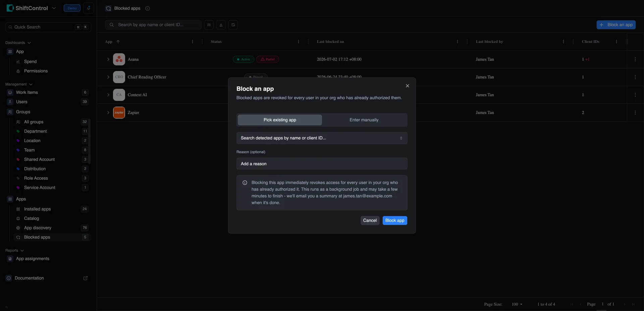This screenshot has height=311, width=644.
Task: Click the Add a reason field
Action: pos(322,164)
